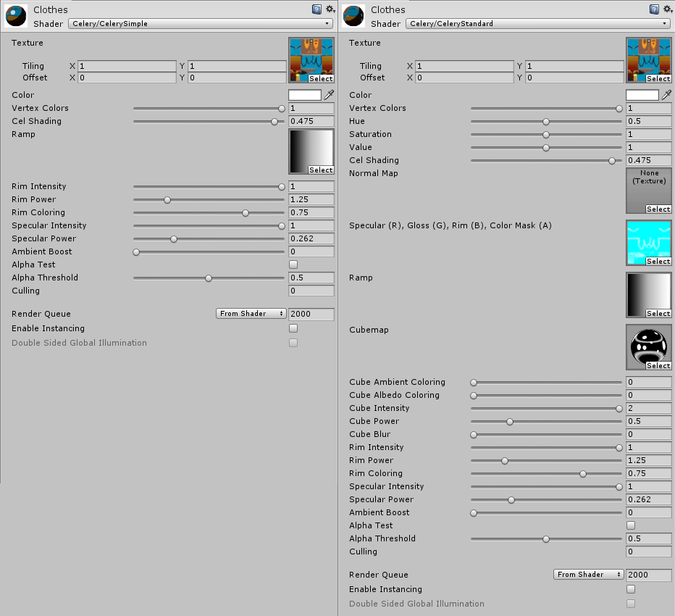The width and height of the screenshot is (675, 616).
Task: Adjust Alpha Threshold slider in CelerySimple panel
Action: click(x=209, y=278)
